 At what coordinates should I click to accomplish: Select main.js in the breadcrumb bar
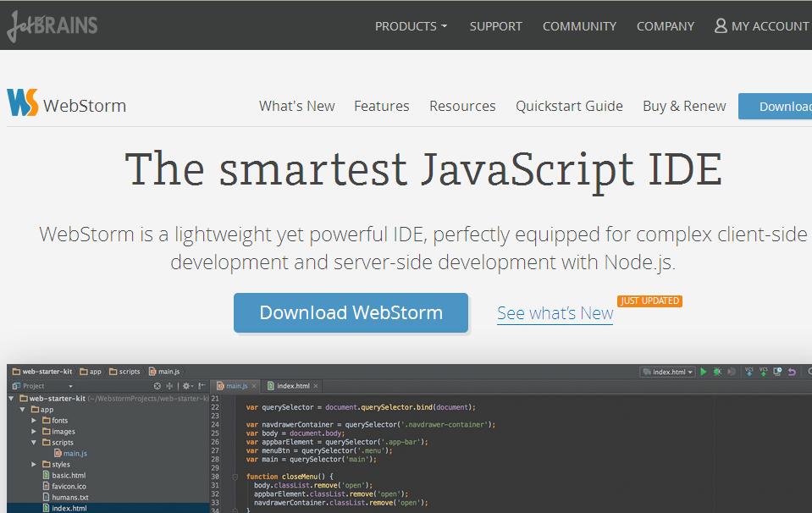point(164,371)
